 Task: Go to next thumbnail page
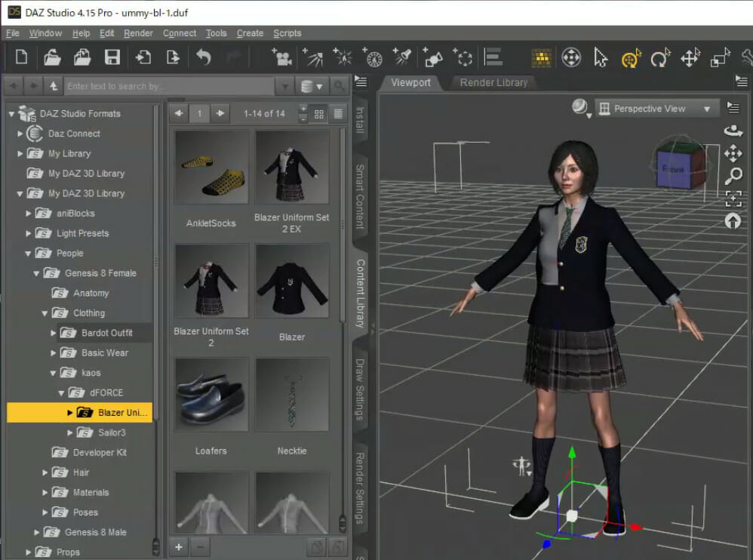[220, 114]
